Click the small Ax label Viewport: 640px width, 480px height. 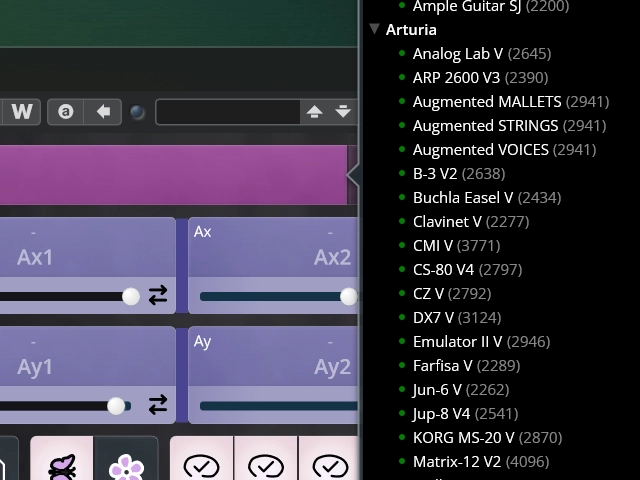coord(202,231)
